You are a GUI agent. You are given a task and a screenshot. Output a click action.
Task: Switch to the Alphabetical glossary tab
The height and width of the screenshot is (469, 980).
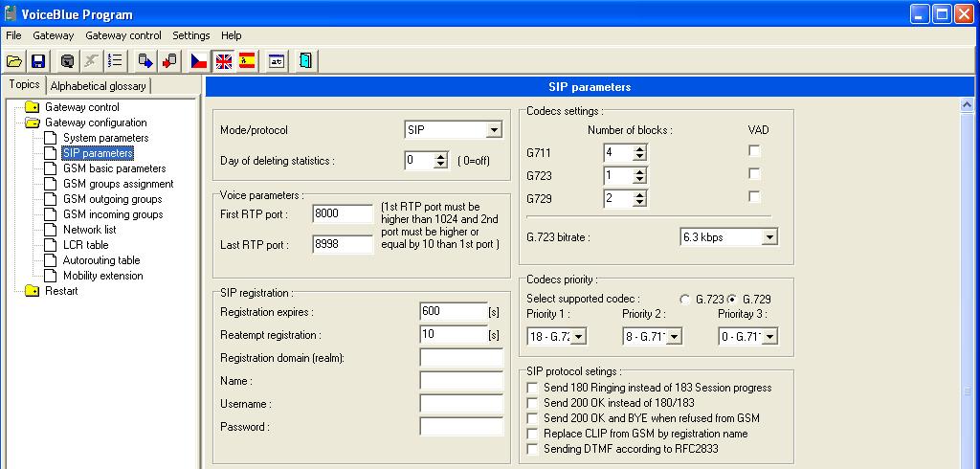click(98, 86)
